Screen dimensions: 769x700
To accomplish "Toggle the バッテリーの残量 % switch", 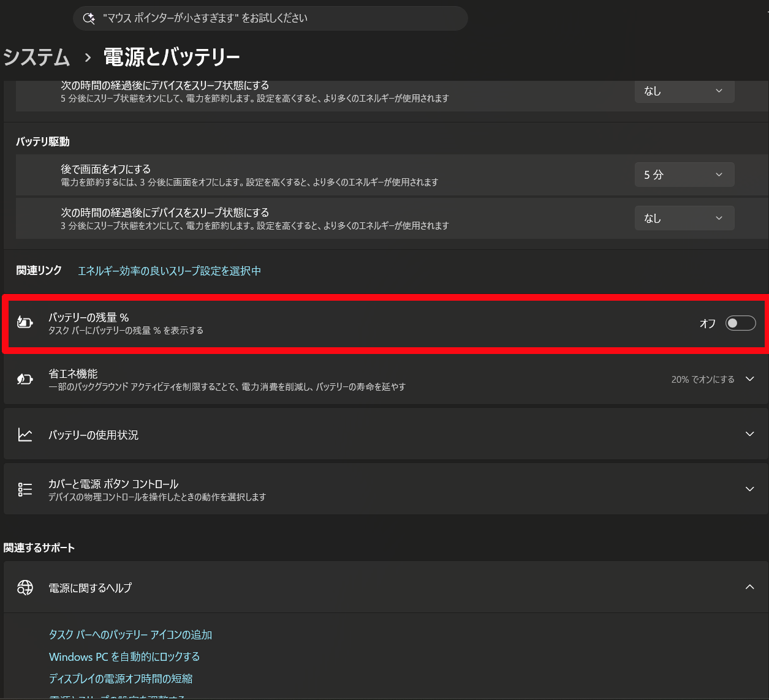I will 740,323.
